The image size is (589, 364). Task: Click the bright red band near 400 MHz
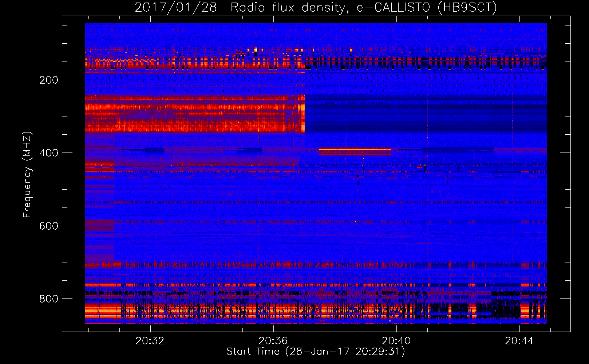[x=355, y=151]
